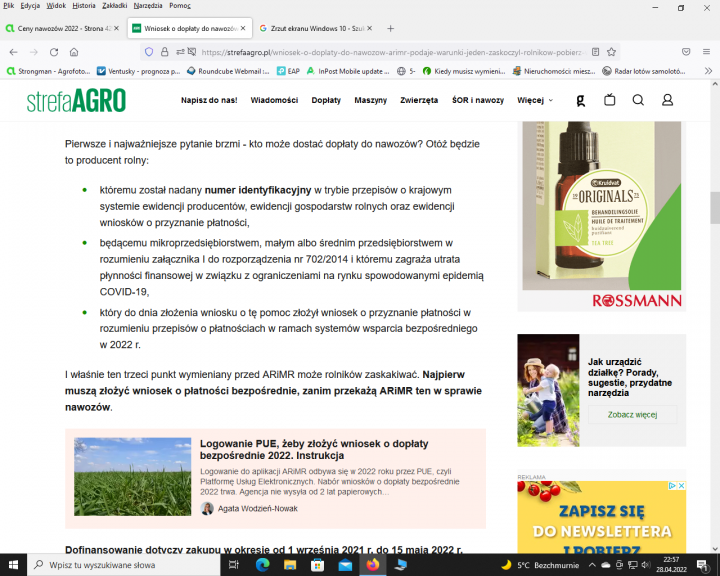720x576 pixels.
Task: Click the g marketplace icon in header
Action: point(581,100)
